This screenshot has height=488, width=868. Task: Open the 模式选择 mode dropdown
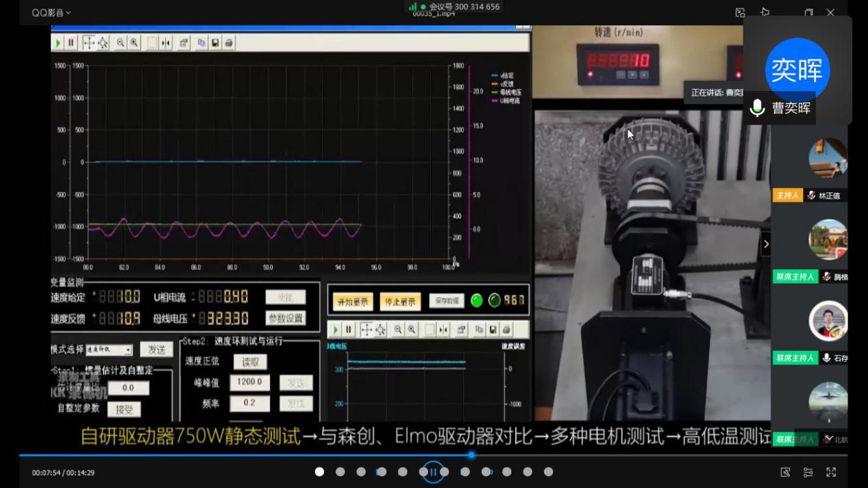[110, 350]
